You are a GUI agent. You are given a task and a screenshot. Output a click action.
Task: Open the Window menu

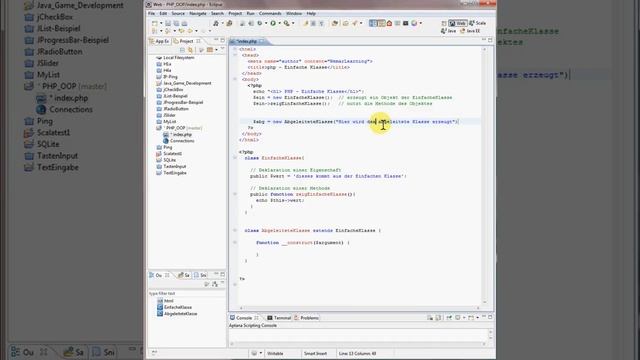(x=294, y=13)
